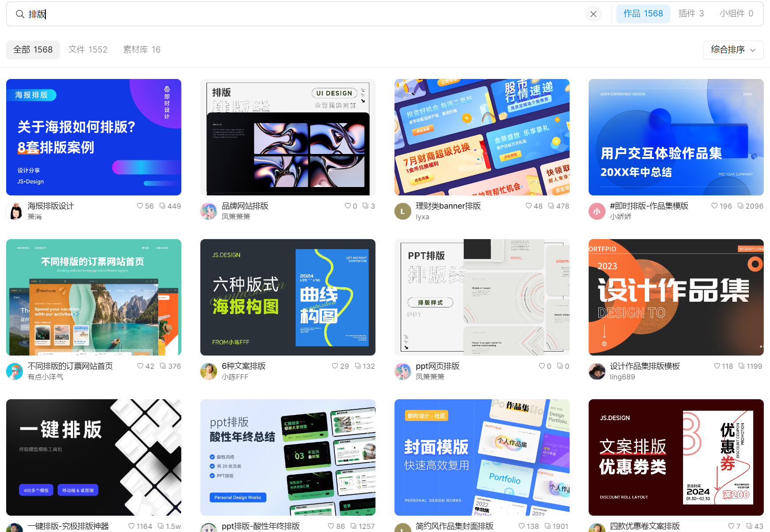The height and width of the screenshot is (532, 770).
Task: Click copy icon for 理财类banner排版
Action: coord(551,206)
